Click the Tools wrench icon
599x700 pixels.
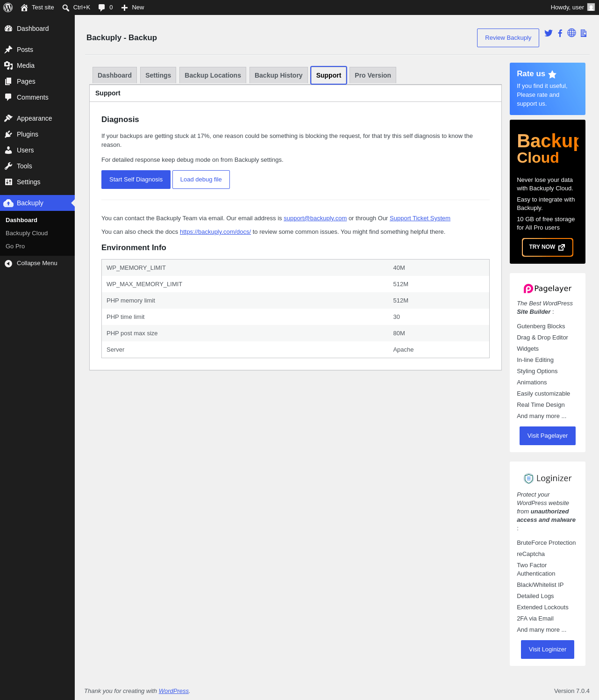(x=8, y=166)
